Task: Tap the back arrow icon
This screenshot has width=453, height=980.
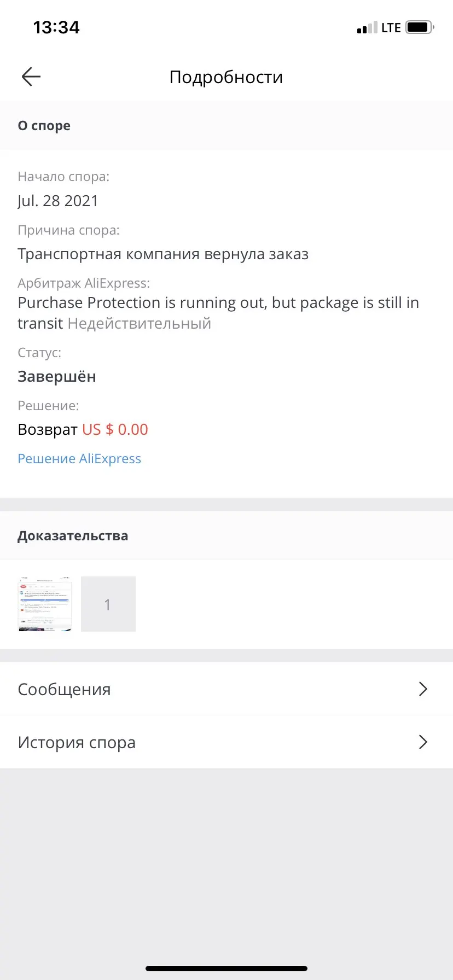Action: (31, 77)
